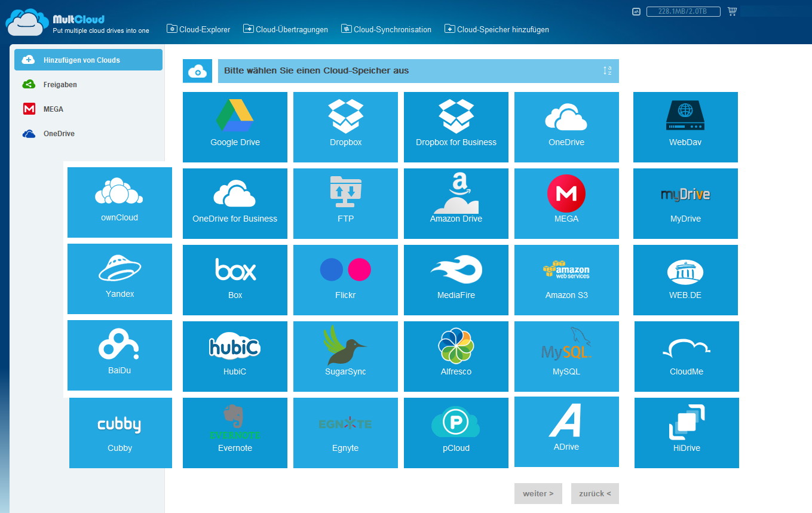Pick the pCloud storage tile

pyautogui.click(x=456, y=432)
